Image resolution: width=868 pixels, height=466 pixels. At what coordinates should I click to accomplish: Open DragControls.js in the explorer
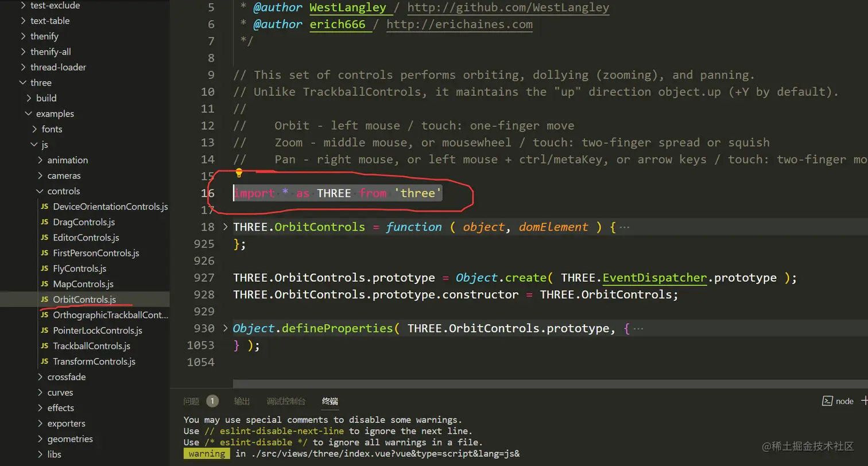pyautogui.click(x=84, y=222)
